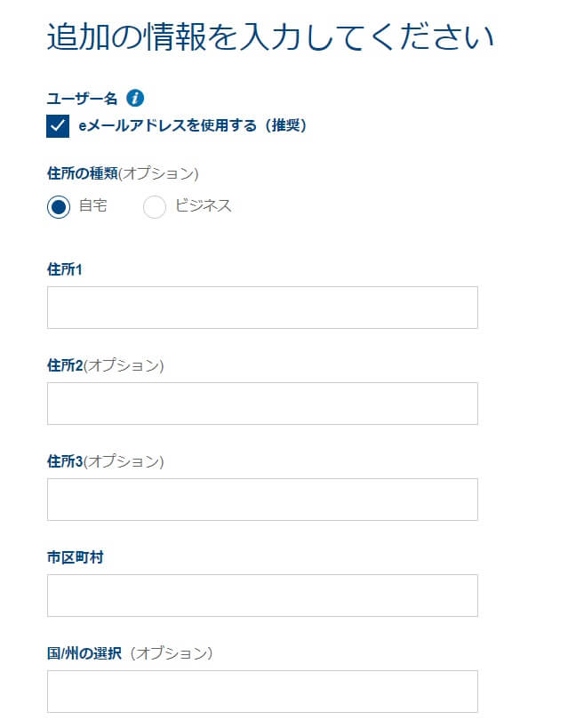584x728 pixels.
Task: Select the ビジネス radio button
Action: [155, 207]
